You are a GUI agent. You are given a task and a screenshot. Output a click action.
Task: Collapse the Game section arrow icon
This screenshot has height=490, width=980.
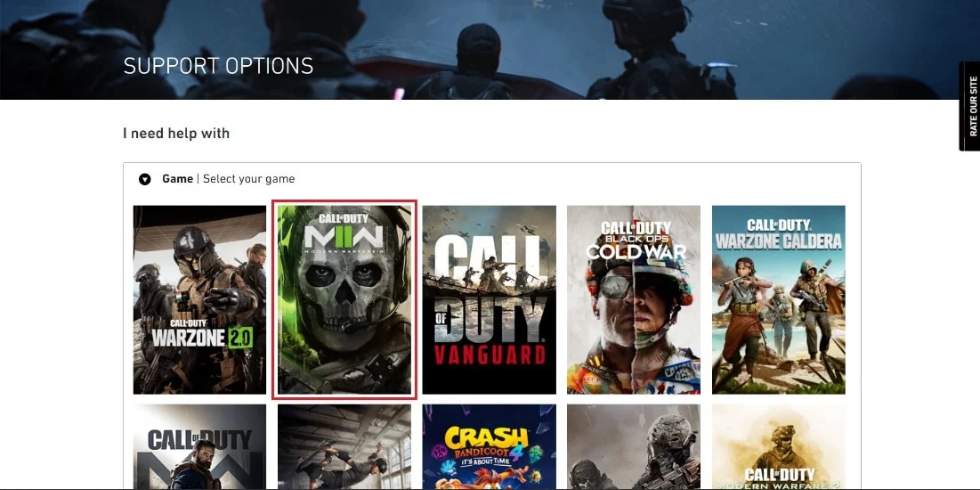145,180
